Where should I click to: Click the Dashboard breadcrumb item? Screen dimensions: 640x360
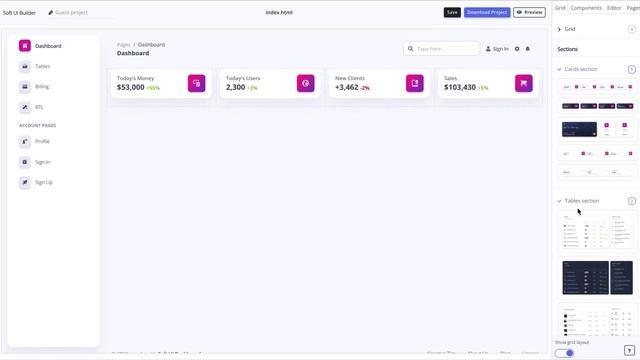point(151,44)
